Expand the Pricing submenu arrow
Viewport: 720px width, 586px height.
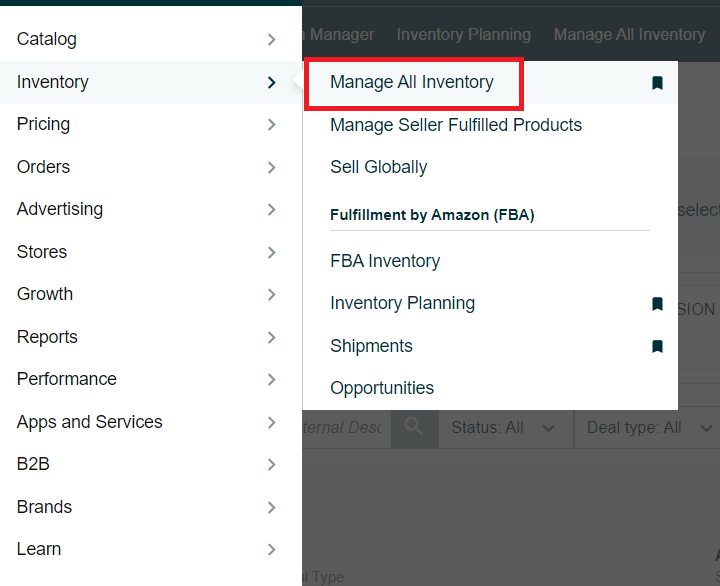(272, 124)
